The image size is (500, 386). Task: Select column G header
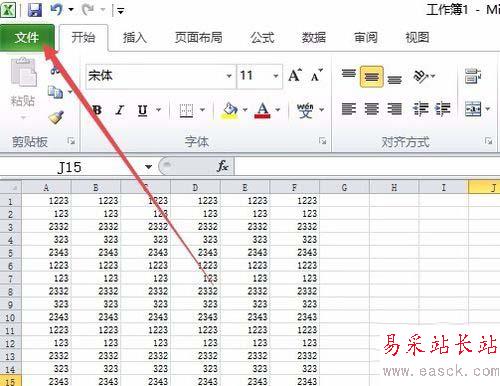point(344,187)
